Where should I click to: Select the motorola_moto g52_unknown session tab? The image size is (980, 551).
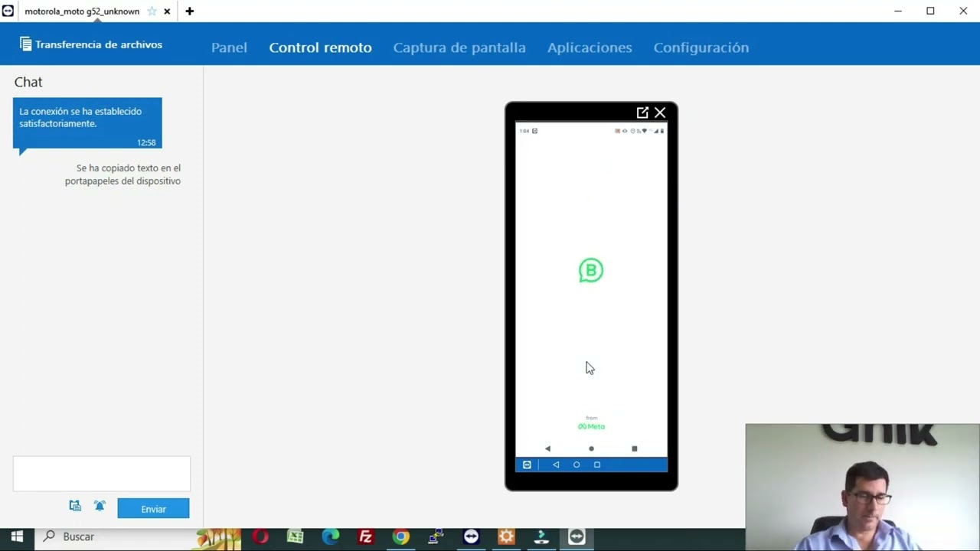pos(82,11)
